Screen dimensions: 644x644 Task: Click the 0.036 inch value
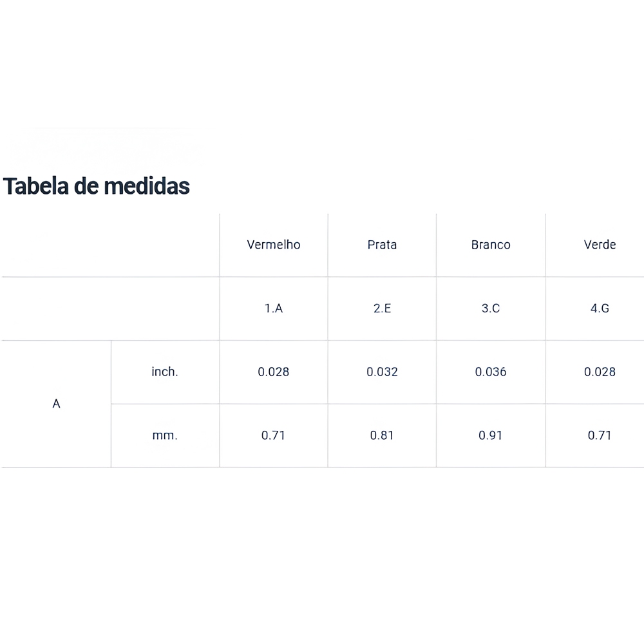pos(491,372)
